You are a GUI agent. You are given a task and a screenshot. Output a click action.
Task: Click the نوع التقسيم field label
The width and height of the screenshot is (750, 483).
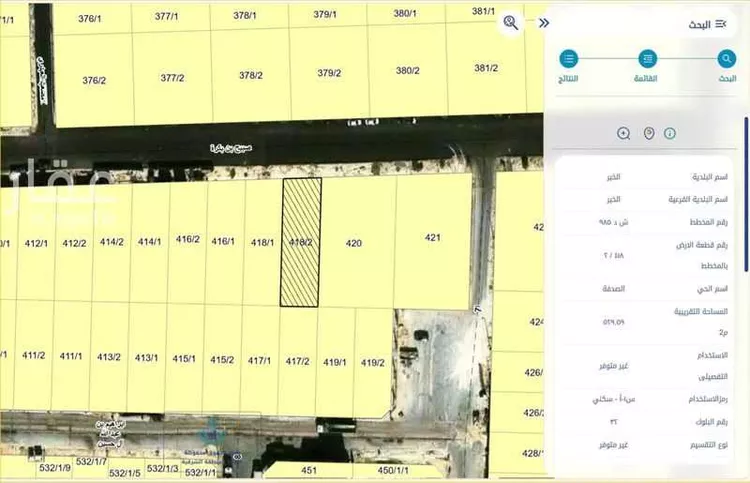click(x=709, y=445)
